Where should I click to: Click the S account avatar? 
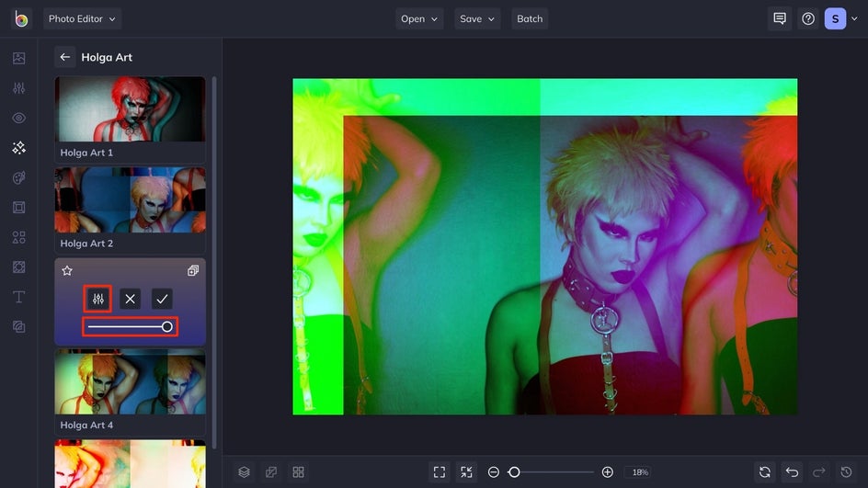[835, 18]
